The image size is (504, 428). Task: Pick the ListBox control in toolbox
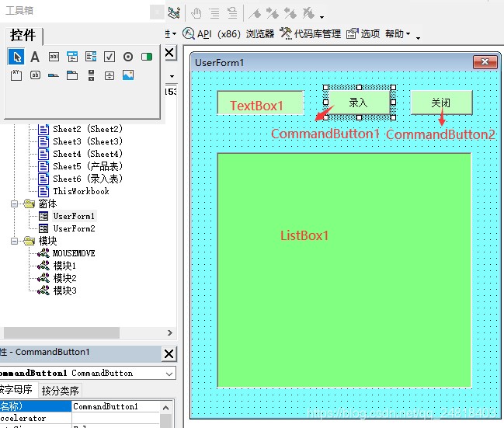click(x=91, y=57)
